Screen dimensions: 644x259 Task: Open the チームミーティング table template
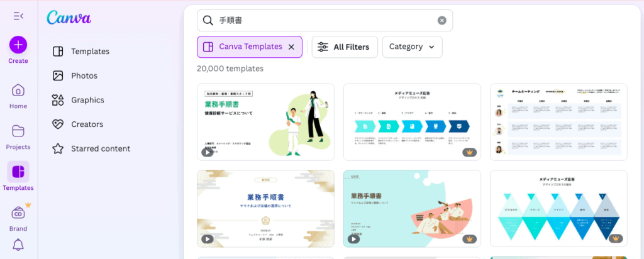pos(558,122)
